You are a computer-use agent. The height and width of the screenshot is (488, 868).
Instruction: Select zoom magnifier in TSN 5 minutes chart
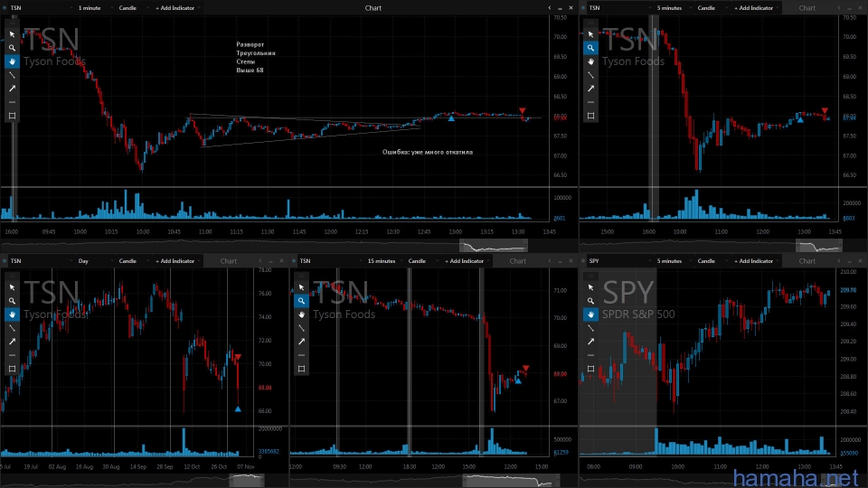(x=590, y=48)
